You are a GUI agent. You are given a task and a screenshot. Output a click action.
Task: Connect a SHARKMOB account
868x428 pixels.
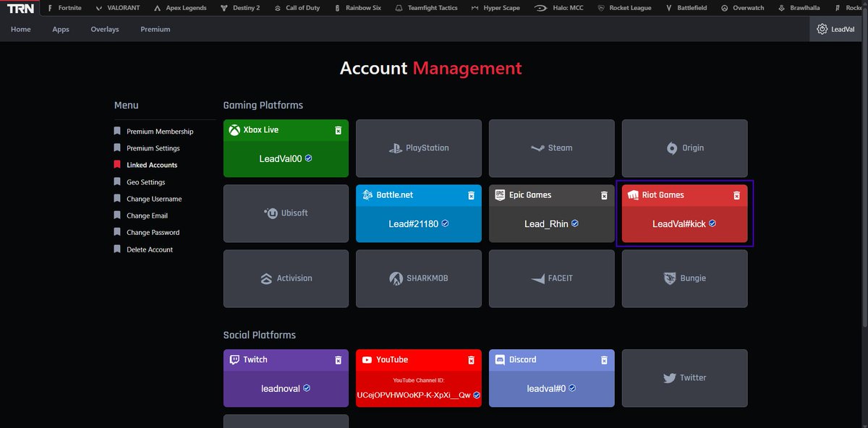[419, 278]
